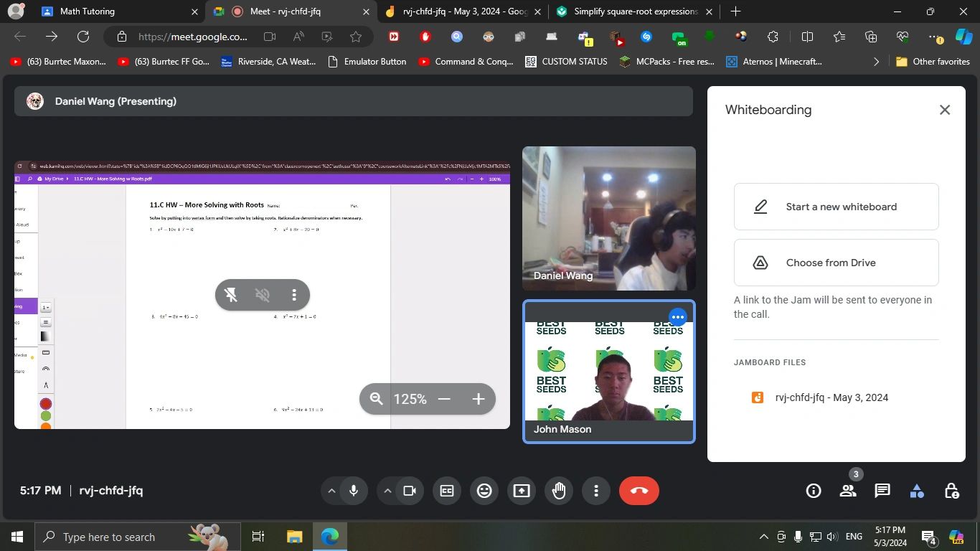Expand video settings arrow beside camera
Image resolution: width=980 pixels, height=551 pixels.
(387, 491)
